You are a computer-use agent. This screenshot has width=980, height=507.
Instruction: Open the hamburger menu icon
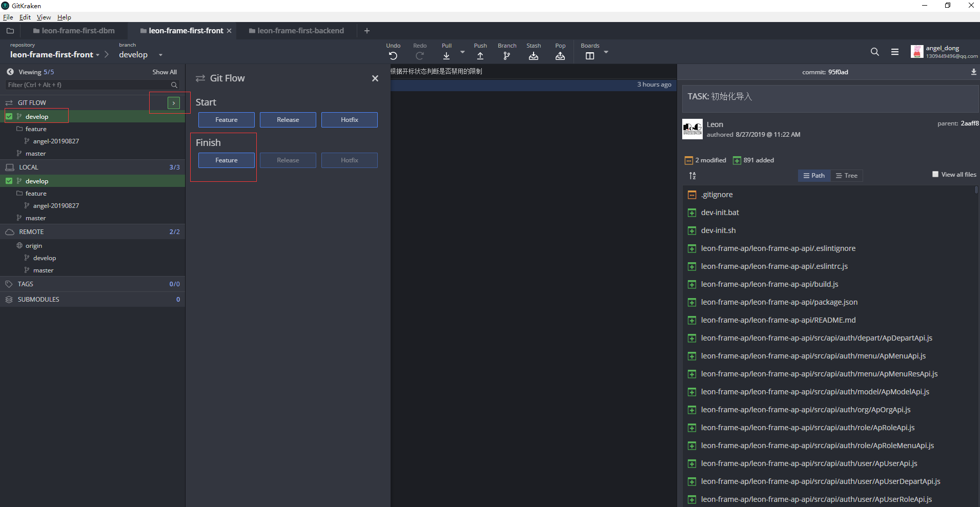895,52
